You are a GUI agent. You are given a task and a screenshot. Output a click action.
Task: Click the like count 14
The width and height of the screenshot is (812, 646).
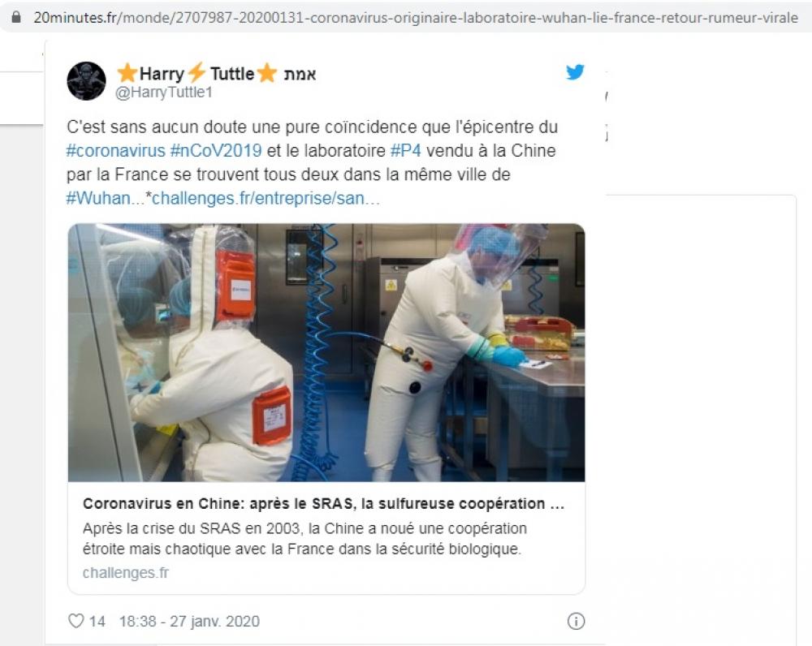click(x=97, y=621)
